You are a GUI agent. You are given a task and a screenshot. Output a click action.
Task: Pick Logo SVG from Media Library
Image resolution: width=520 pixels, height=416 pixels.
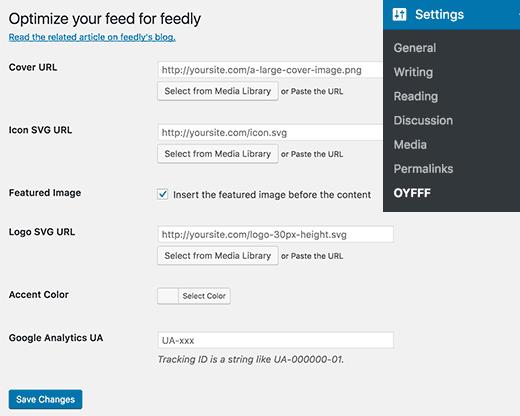(218, 256)
